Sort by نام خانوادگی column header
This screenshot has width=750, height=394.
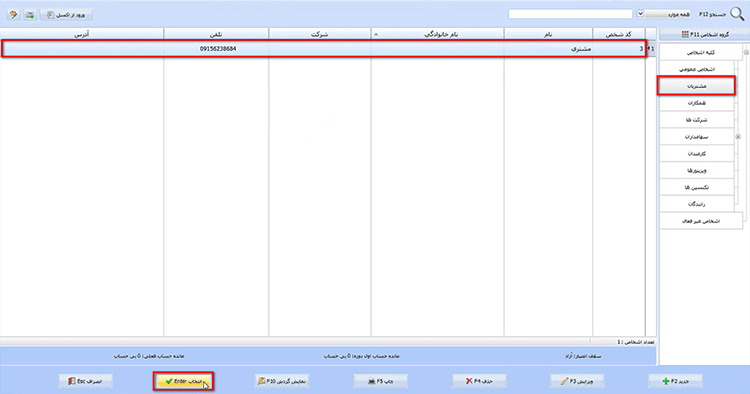click(438, 34)
